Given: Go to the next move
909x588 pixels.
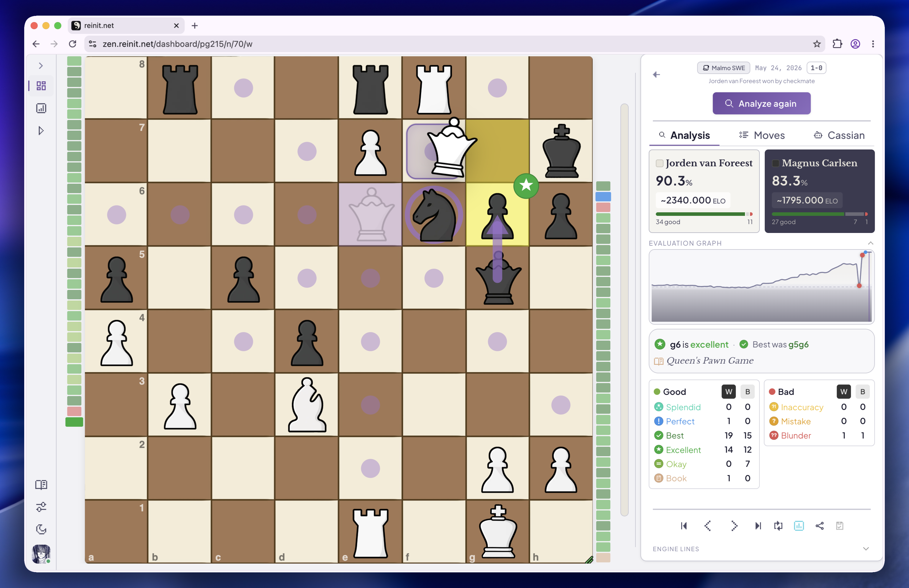Looking at the screenshot, I should 734,526.
